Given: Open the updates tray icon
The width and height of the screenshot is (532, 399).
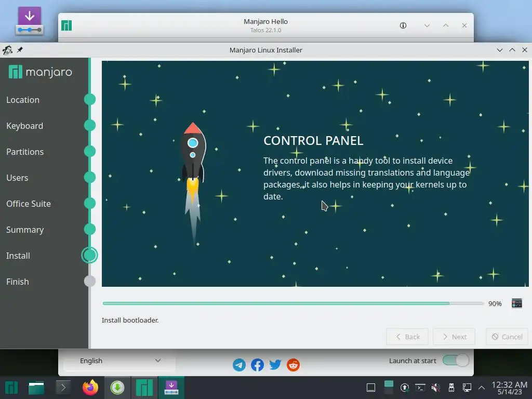Looking at the screenshot, I should click(404, 388).
